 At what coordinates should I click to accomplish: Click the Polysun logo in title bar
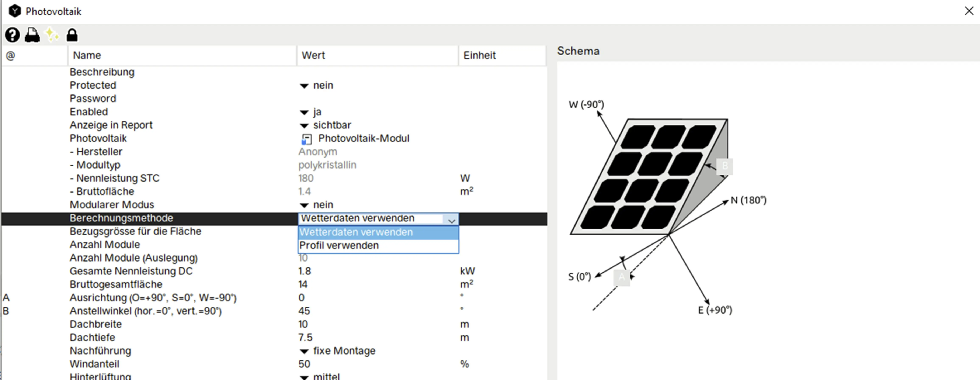[15, 11]
